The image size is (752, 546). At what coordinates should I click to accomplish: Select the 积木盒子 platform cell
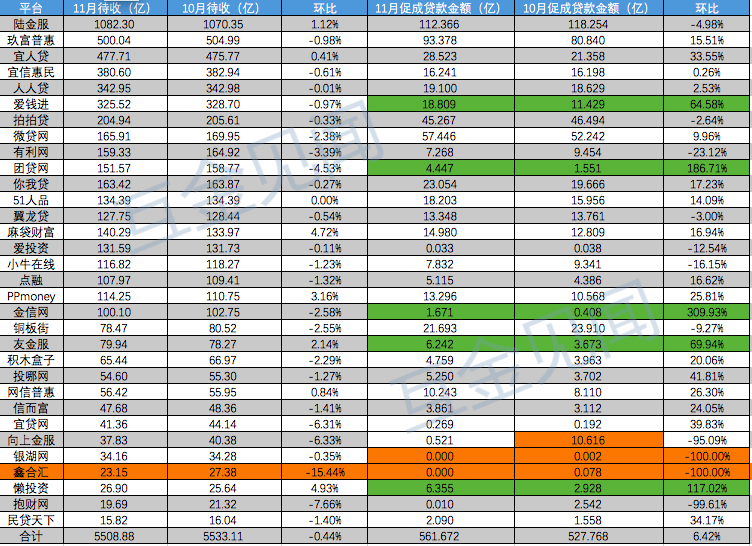coord(31,360)
